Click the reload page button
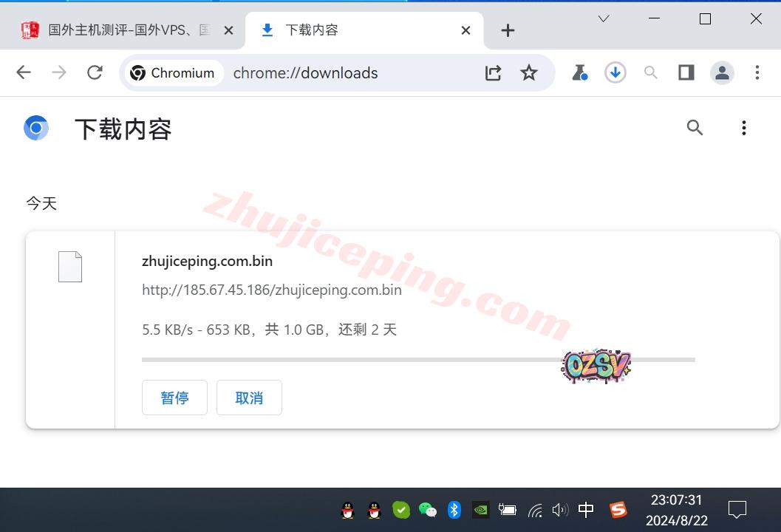The height and width of the screenshot is (532, 781). click(x=95, y=72)
